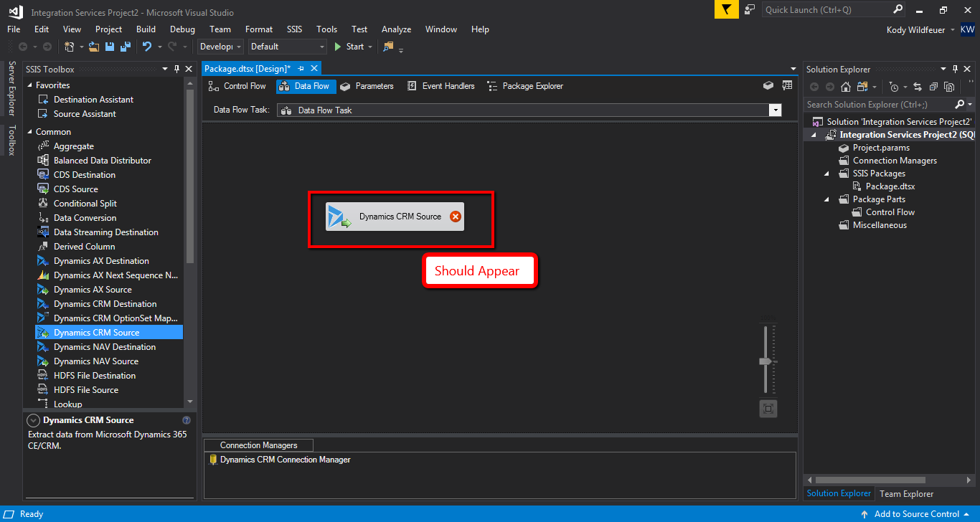The height and width of the screenshot is (522, 980).
Task: Click red error icon on CRM Source
Action: tap(455, 217)
